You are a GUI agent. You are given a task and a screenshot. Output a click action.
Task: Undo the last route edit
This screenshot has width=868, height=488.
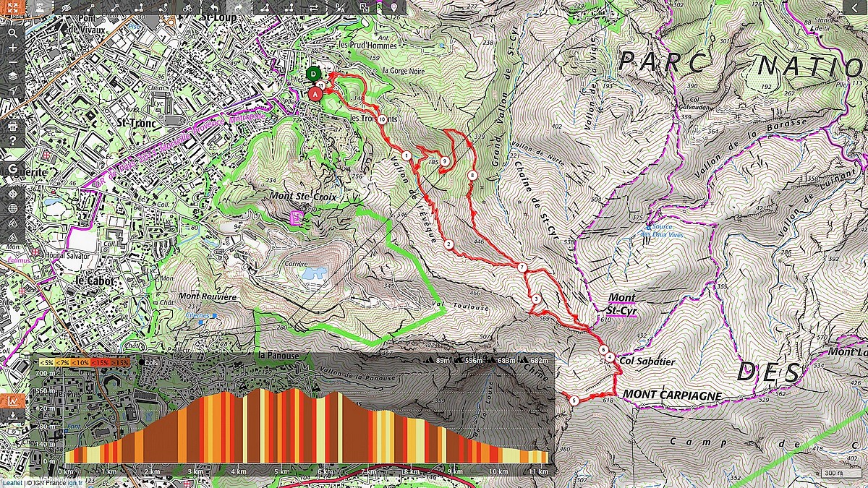click(215, 7)
